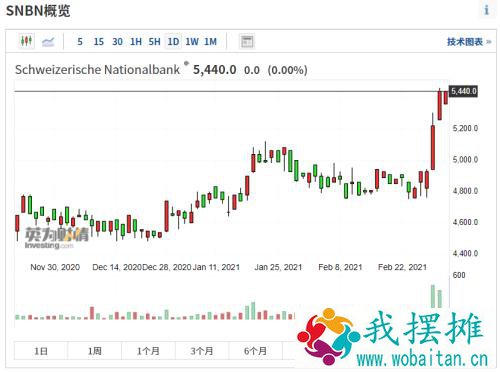Choose the 5H timeframe
The image size is (500, 373).
point(154,42)
